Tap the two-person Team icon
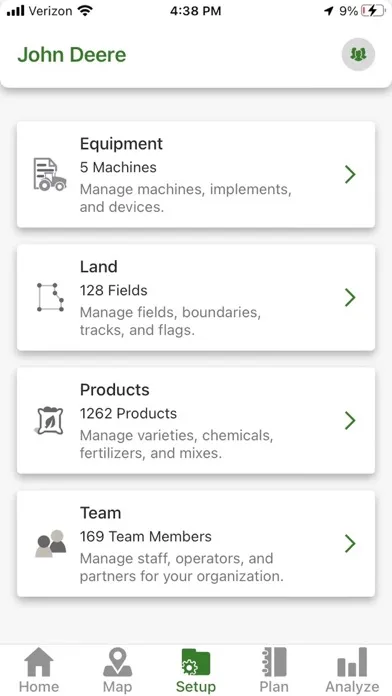Image resolution: width=392 pixels, height=696 pixels. [51, 543]
